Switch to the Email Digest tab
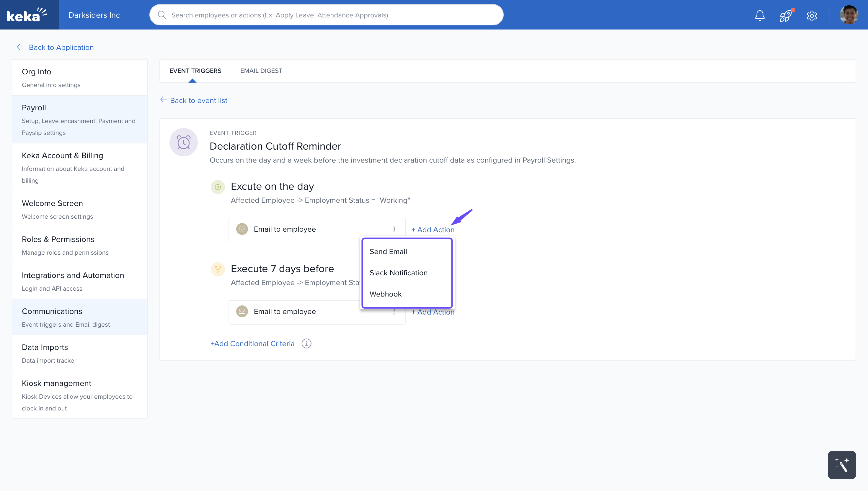868x491 pixels. (x=261, y=71)
